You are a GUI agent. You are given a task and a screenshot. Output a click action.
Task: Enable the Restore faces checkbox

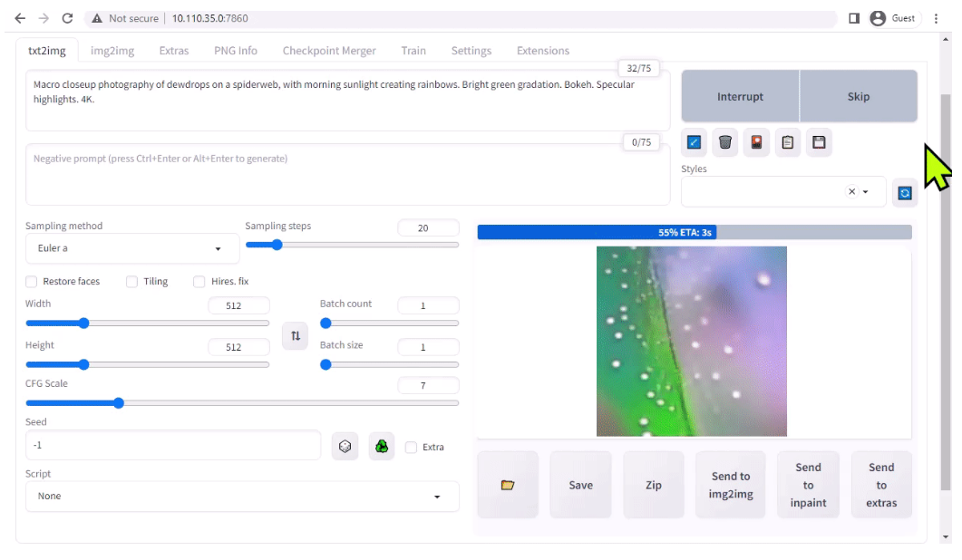coord(31,281)
